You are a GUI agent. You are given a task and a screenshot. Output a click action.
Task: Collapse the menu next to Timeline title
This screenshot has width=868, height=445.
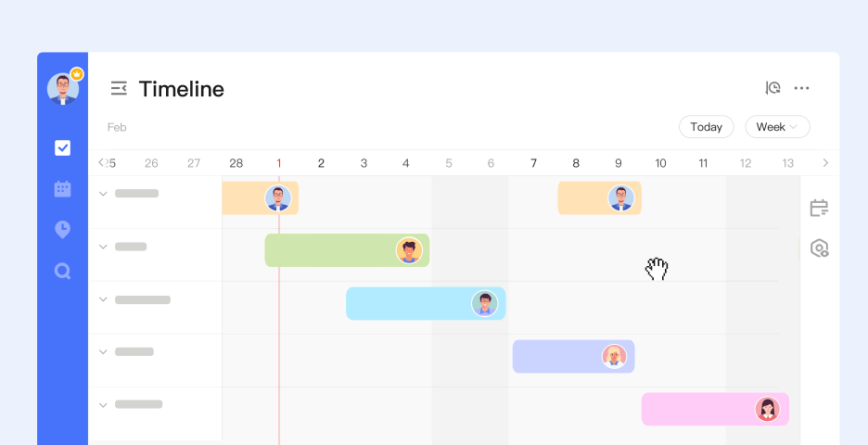[x=119, y=88]
